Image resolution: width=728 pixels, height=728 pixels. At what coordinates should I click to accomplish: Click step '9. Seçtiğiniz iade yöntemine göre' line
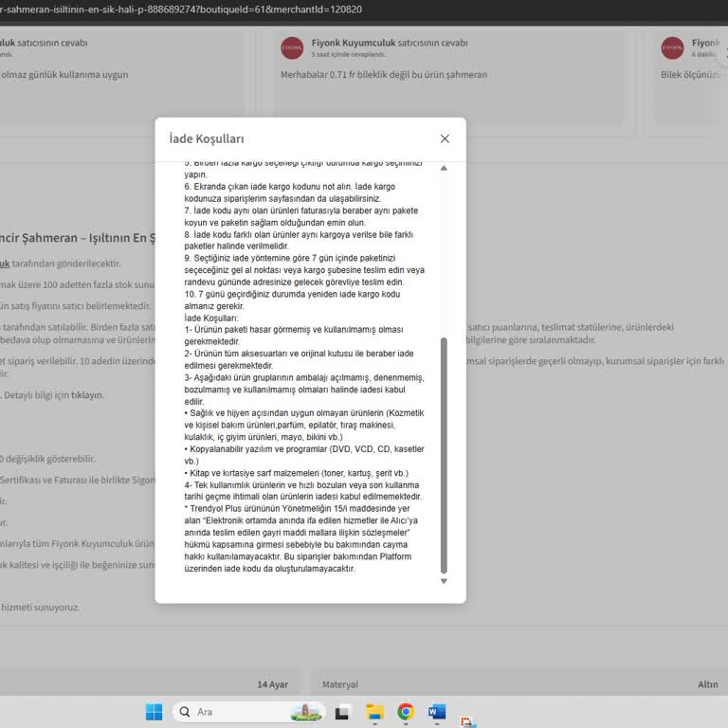point(290,258)
